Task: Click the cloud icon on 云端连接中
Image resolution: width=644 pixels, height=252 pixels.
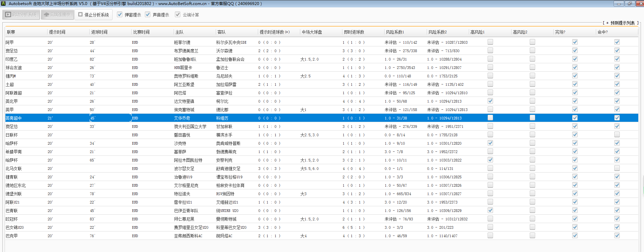Action: pyautogui.click(x=47, y=15)
